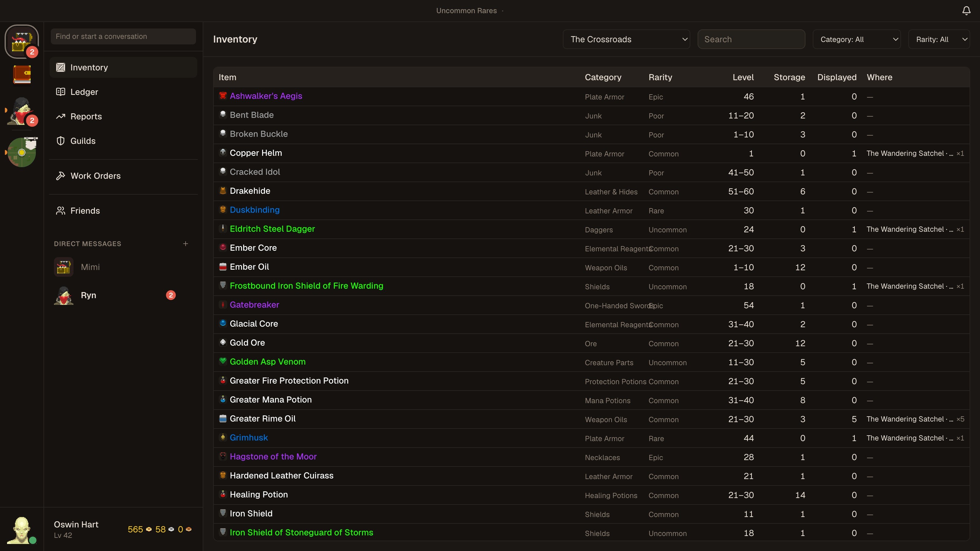The height and width of the screenshot is (551, 980).
Task: Open the treasure chest server icon
Action: pos(22,41)
